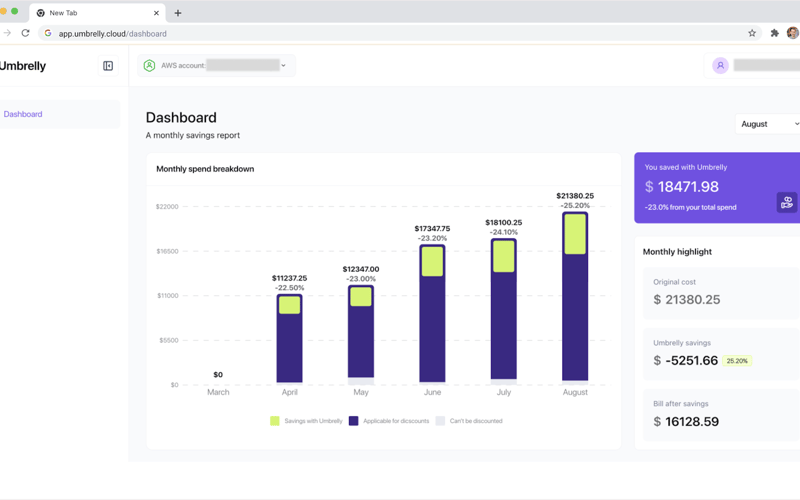Click the $17347.75 label above June bar
This screenshot has height=500, width=800.
click(432, 229)
